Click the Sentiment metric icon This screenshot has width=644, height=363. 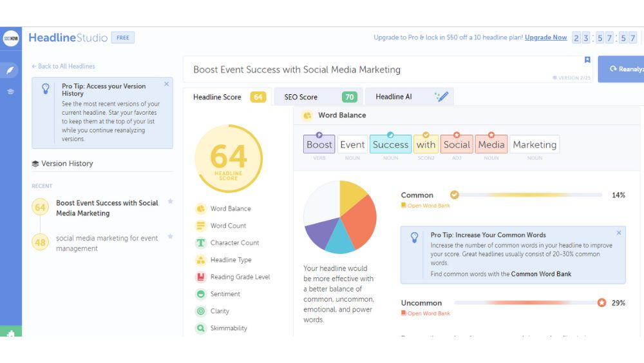click(x=200, y=294)
